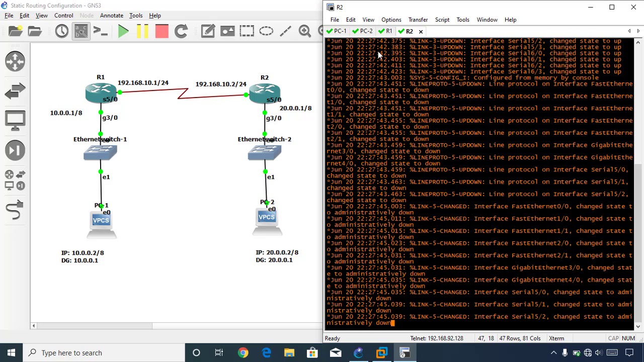Click tab bar scroll-right arrow
The image size is (644, 362).
(x=638, y=31)
